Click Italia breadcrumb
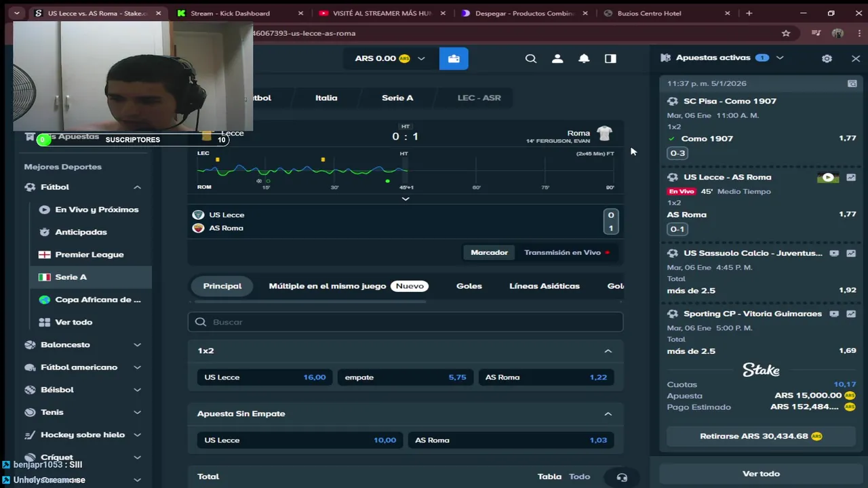868x488 pixels. point(326,98)
